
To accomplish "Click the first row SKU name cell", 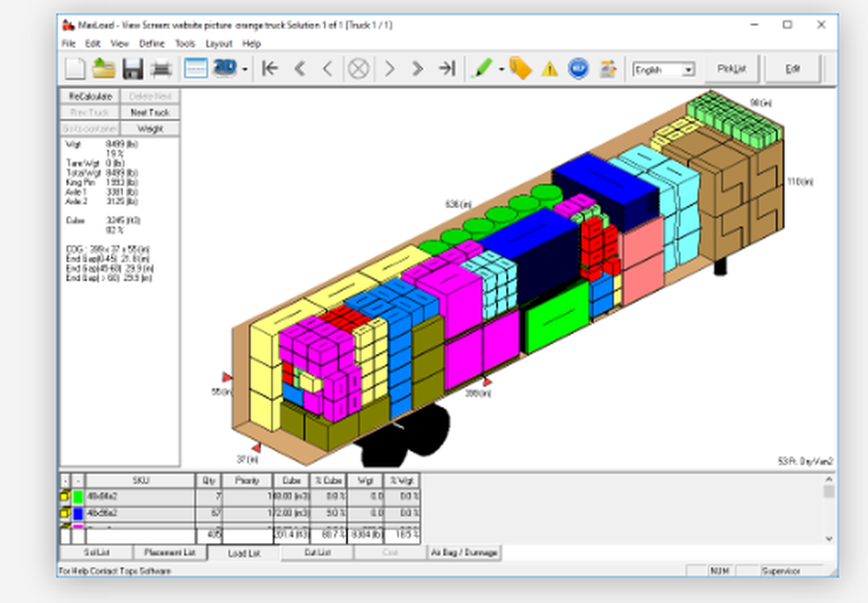I will pyautogui.click(x=140, y=497).
